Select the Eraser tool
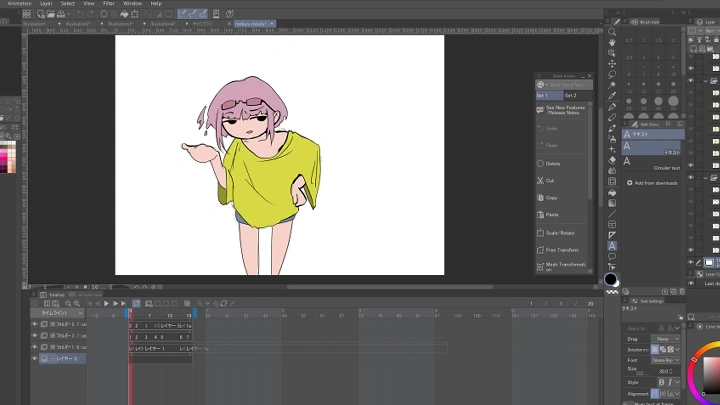 coord(612,160)
